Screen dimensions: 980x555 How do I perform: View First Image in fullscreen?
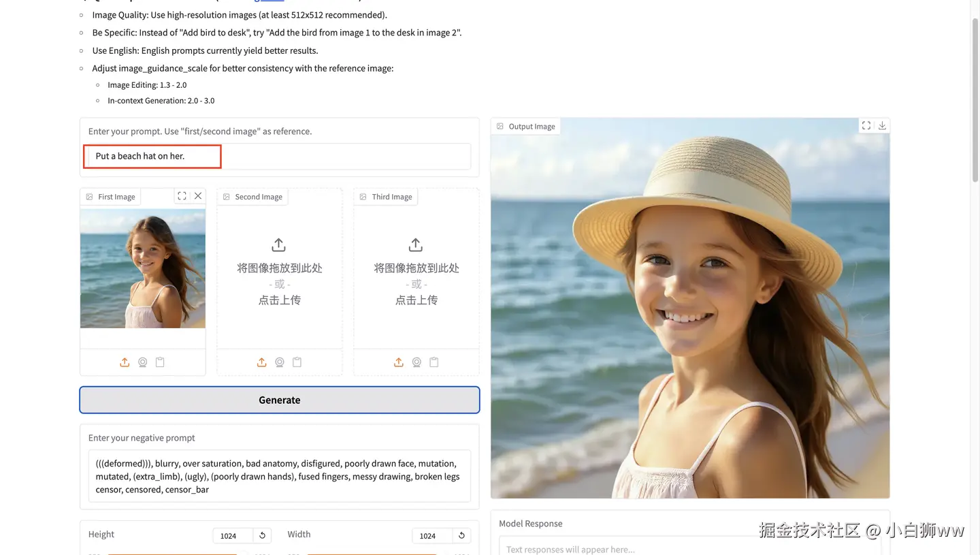182,196
